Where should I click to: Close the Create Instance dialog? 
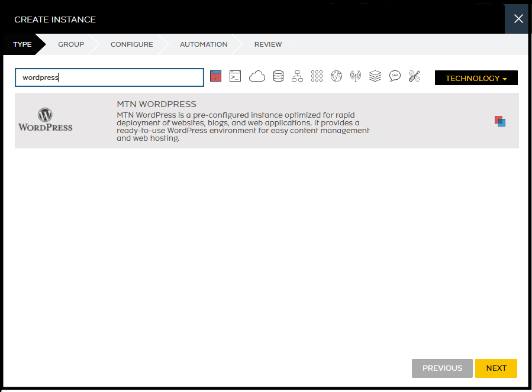pyautogui.click(x=518, y=19)
